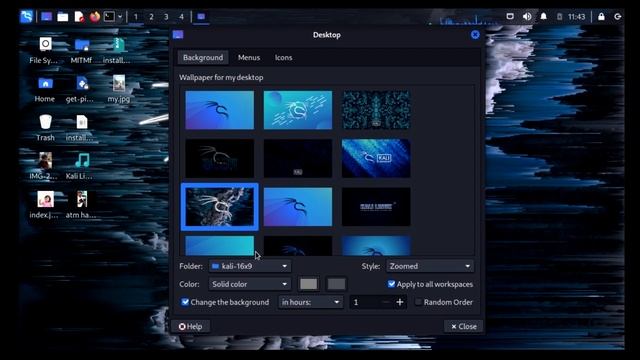Image resolution: width=640 pixels, height=360 pixels.
Task: Choose the selected glitch dragon wallpaper
Action: pos(220,207)
